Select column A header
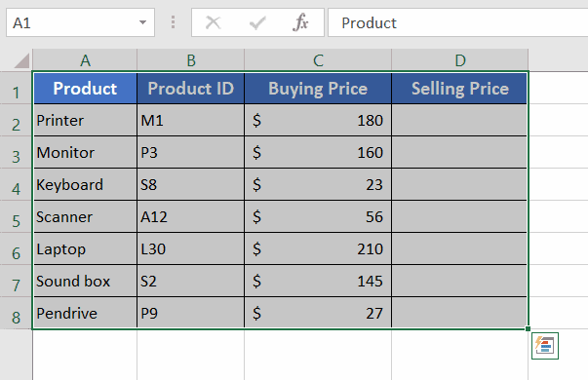The height and width of the screenshot is (380, 588). tap(85, 60)
